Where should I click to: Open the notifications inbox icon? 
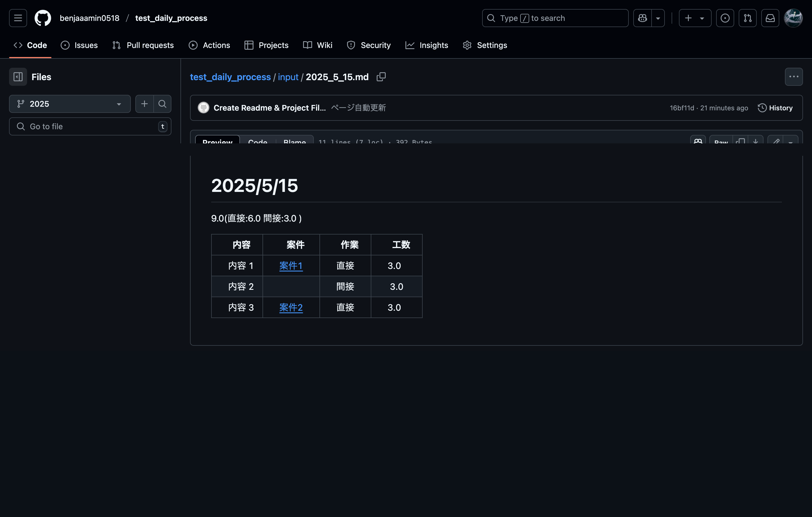click(770, 18)
